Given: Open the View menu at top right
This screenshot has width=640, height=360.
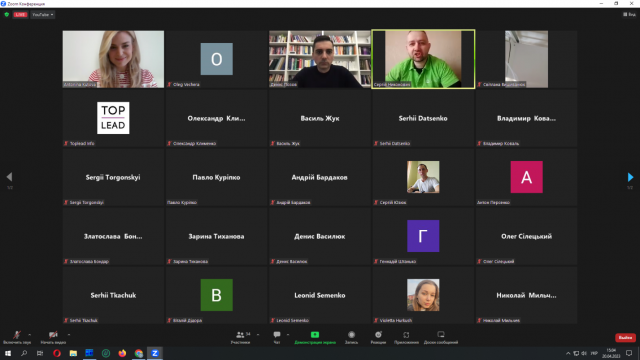Looking at the screenshot, I should tap(629, 14).
